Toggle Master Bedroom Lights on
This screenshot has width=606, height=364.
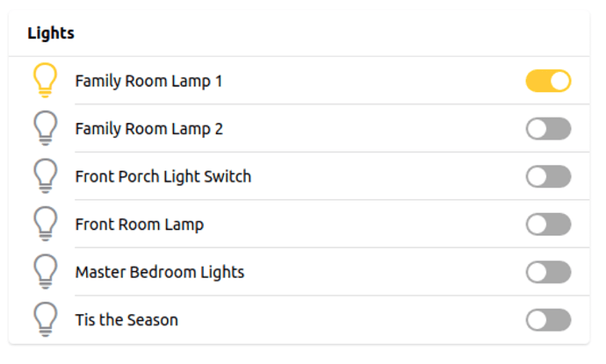click(x=548, y=273)
